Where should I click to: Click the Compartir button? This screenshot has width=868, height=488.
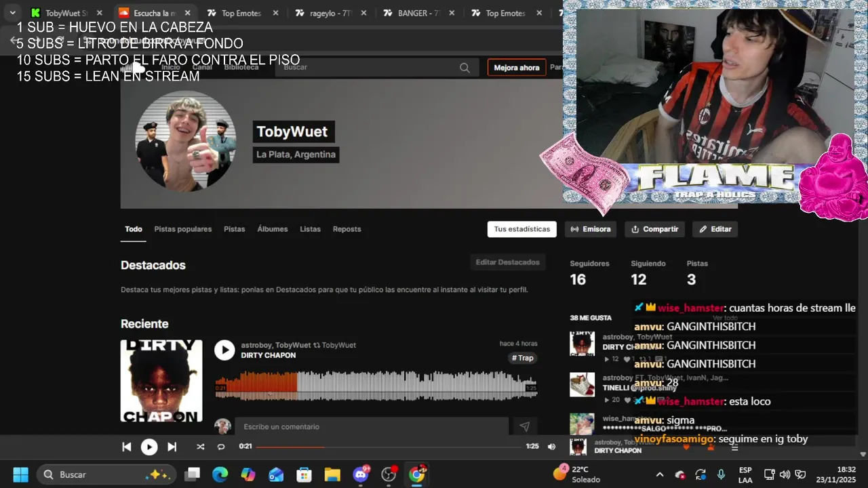655,229
